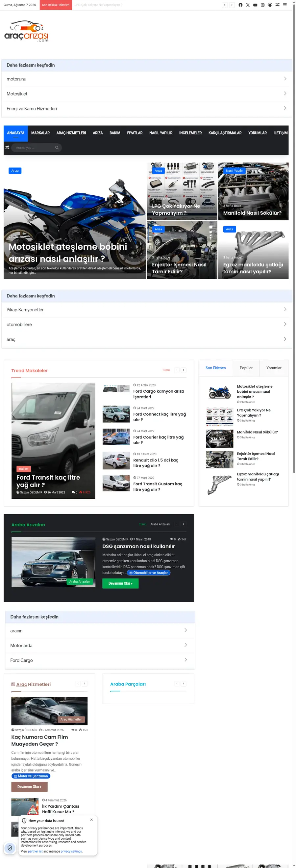Image resolution: width=296 pixels, height=868 pixels.
Task: Click previous arrow in Araba Arızaları
Action: click(x=177, y=524)
